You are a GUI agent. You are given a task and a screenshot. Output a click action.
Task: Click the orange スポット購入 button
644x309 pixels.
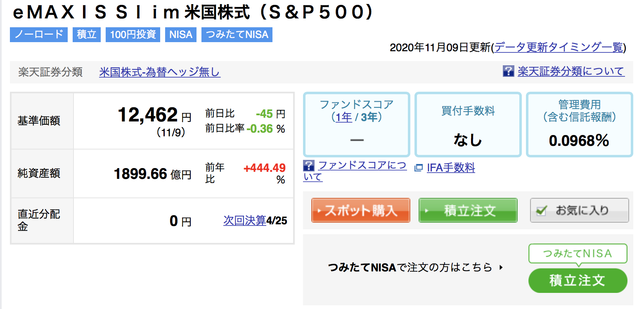pos(361,210)
